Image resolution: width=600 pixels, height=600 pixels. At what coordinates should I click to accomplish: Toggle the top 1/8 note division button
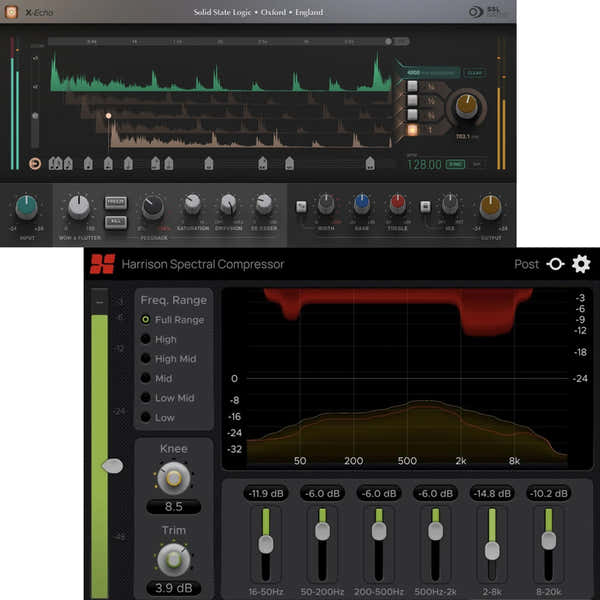click(412, 86)
